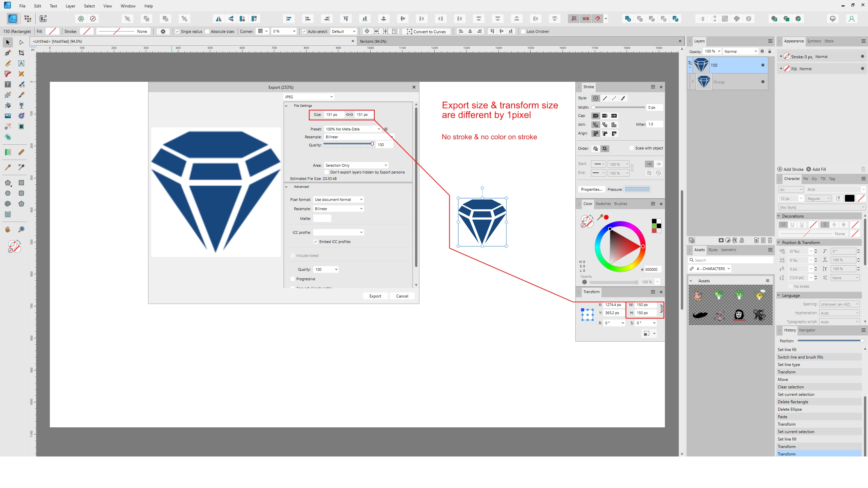
Task: Collapse the Advanced section in the Export dialog
Action: pos(287,187)
